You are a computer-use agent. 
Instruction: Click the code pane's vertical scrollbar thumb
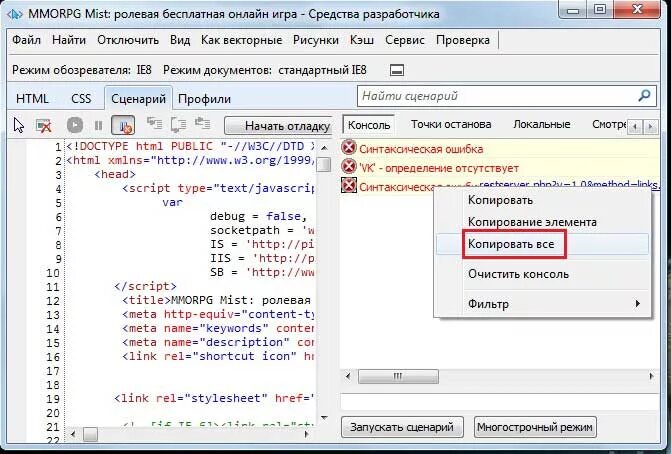pyautogui.click(x=324, y=164)
